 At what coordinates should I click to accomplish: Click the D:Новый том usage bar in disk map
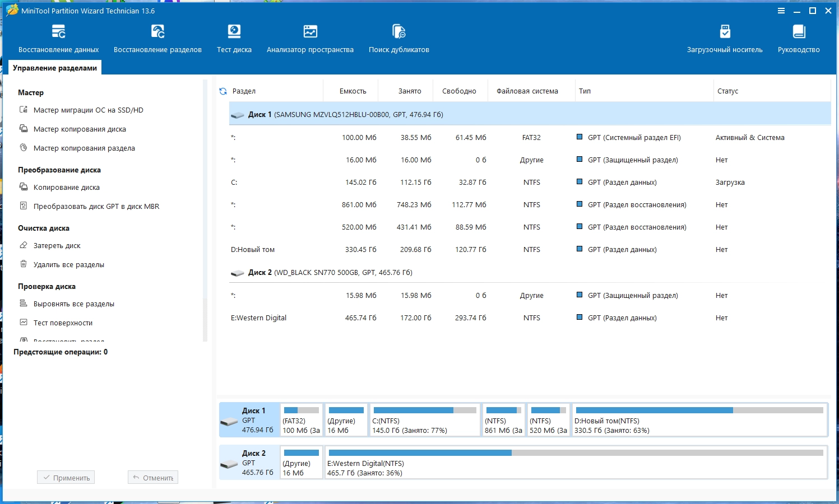coord(699,410)
